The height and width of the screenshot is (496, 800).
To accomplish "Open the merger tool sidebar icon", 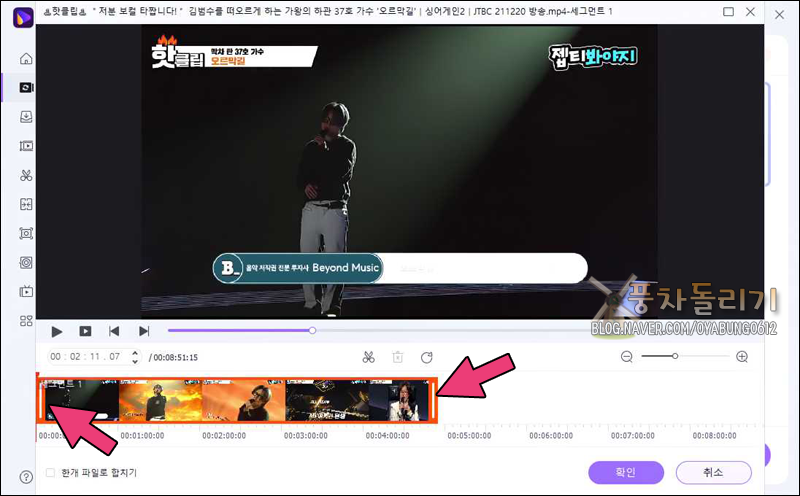I will coord(26,204).
